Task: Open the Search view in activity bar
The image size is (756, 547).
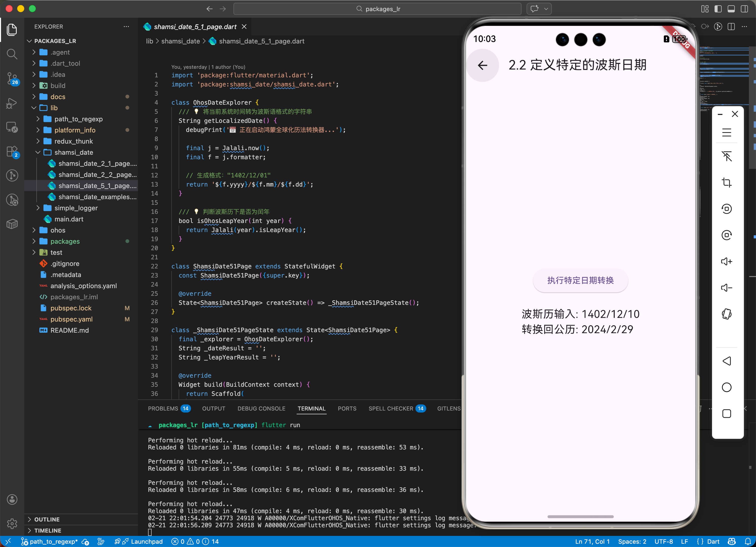Action: pos(12,54)
